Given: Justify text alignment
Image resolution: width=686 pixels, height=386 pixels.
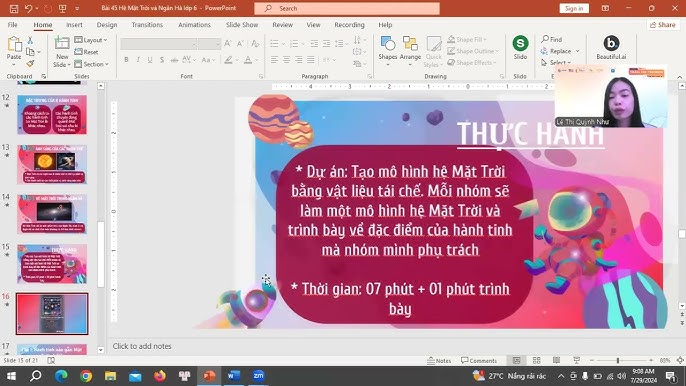Looking at the screenshot, I should (x=311, y=60).
